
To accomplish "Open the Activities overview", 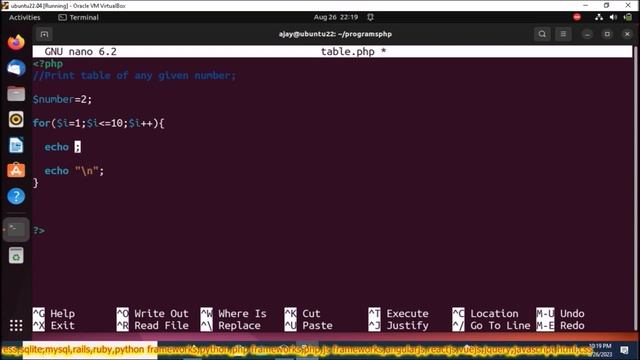I will tap(24, 17).
